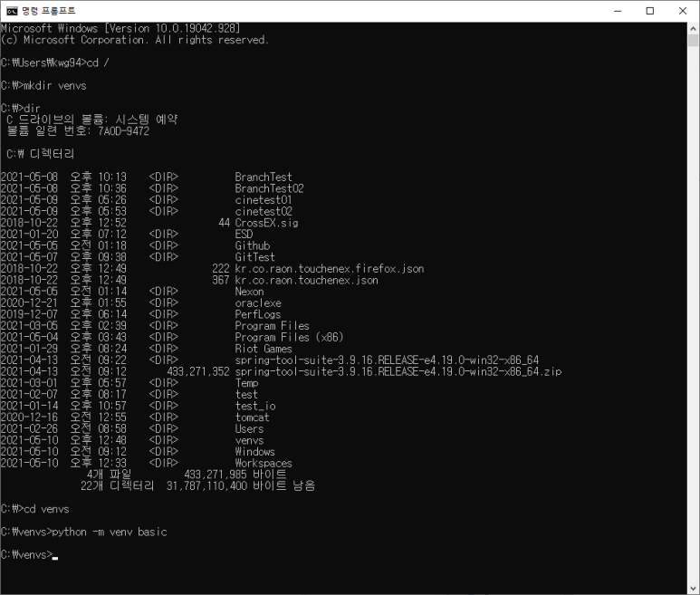Click the cinetest02 directory entry
This screenshot has width=700, height=595.
(264, 212)
